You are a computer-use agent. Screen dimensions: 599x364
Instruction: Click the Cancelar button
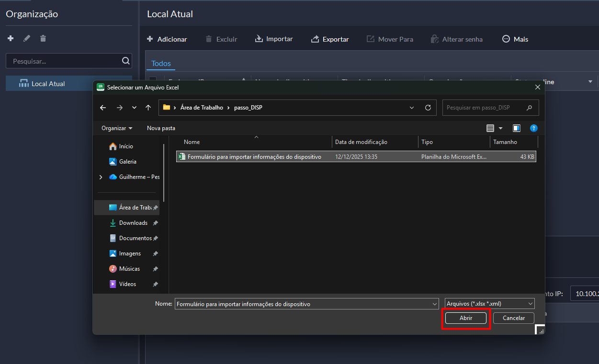coord(514,318)
